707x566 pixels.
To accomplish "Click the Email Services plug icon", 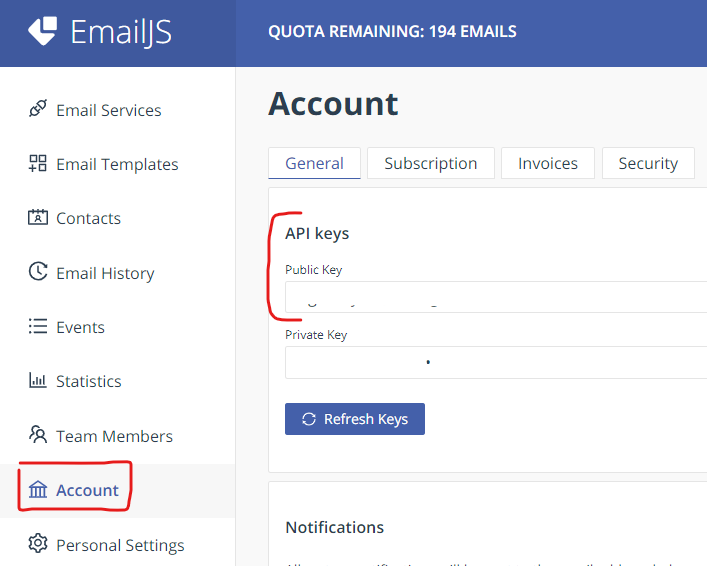I will (38, 109).
